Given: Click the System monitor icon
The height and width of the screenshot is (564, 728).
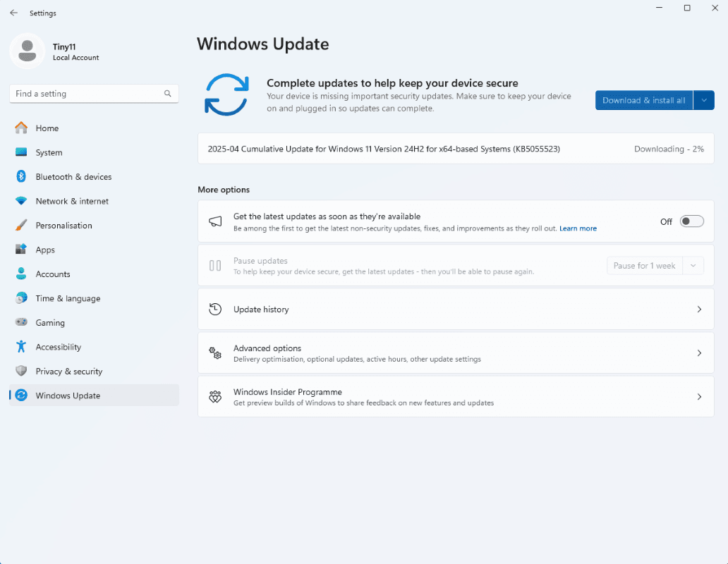Looking at the screenshot, I should click(x=21, y=152).
